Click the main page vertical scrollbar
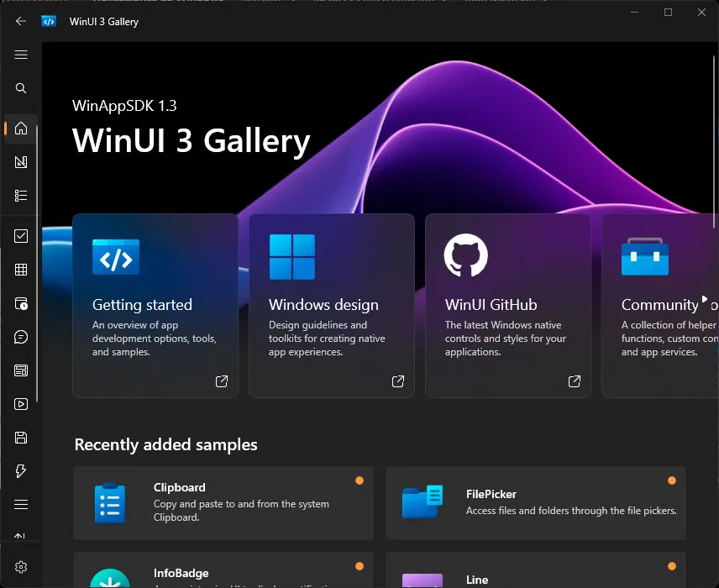 click(714, 141)
